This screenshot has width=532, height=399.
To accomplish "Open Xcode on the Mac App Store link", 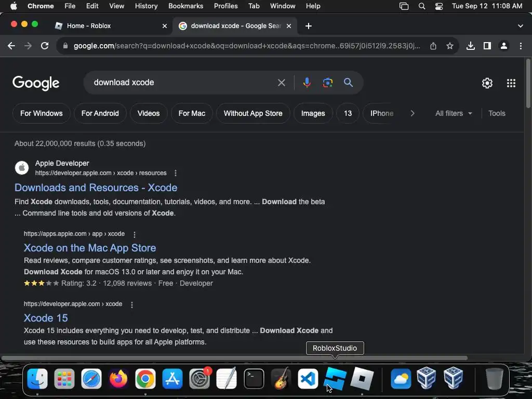I will (x=90, y=248).
